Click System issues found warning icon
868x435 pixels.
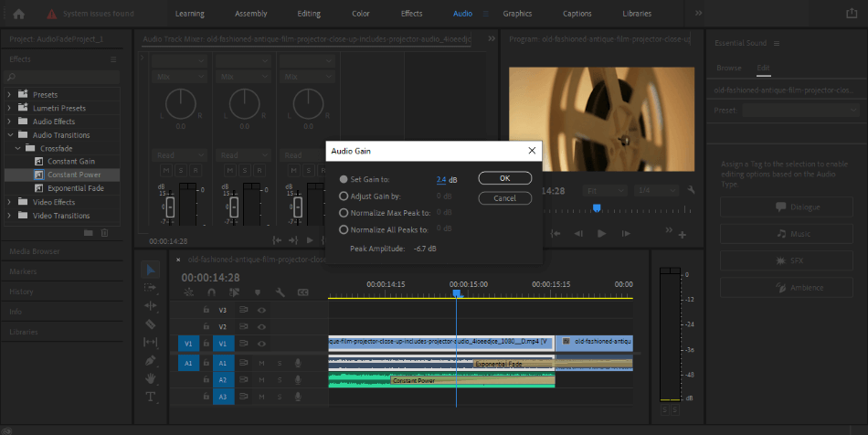click(51, 14)
